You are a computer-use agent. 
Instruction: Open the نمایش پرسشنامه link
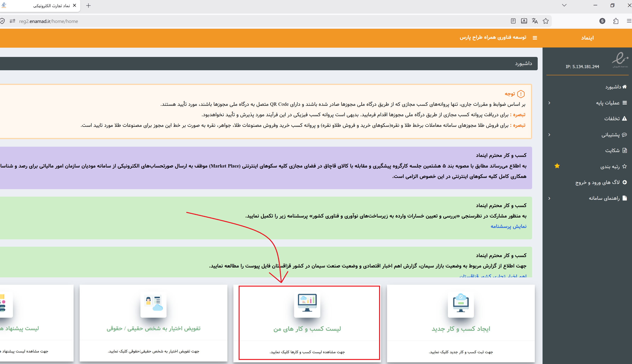(508, 226)
